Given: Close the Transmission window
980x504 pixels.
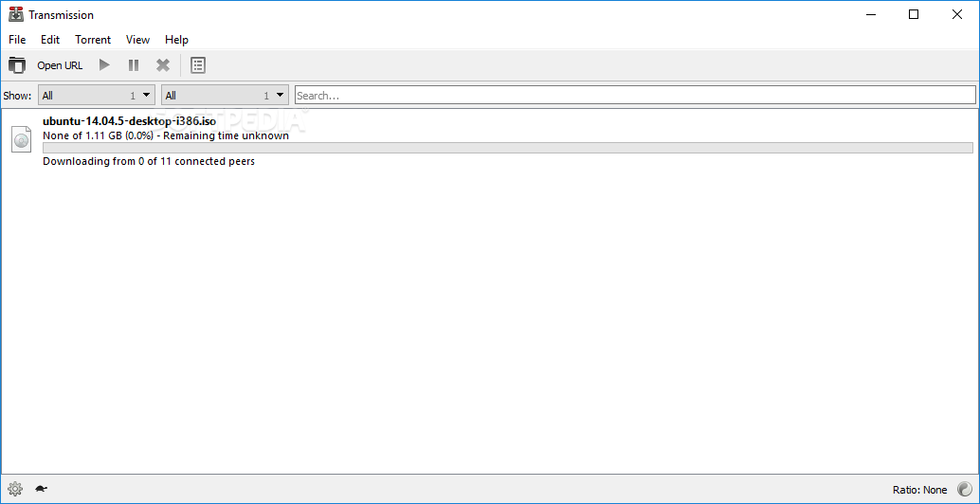Looking at the screenshot, I should [957, 14].
